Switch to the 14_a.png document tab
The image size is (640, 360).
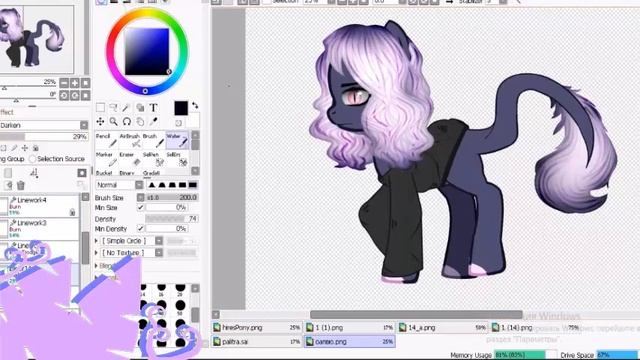pyautogui.click(x=443, y=327)
